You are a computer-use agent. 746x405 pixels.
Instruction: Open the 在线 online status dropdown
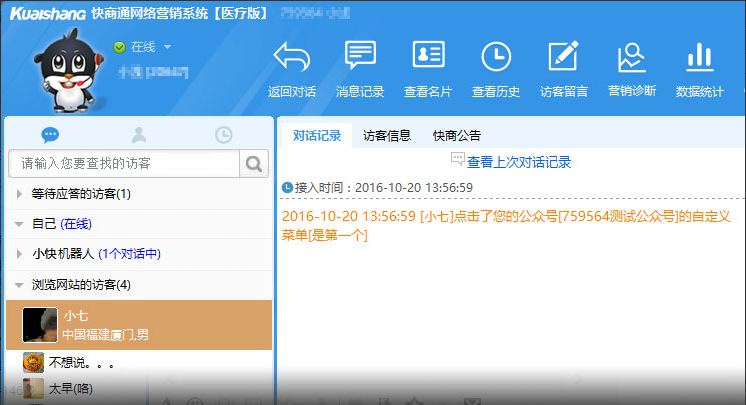pos(143,47)
